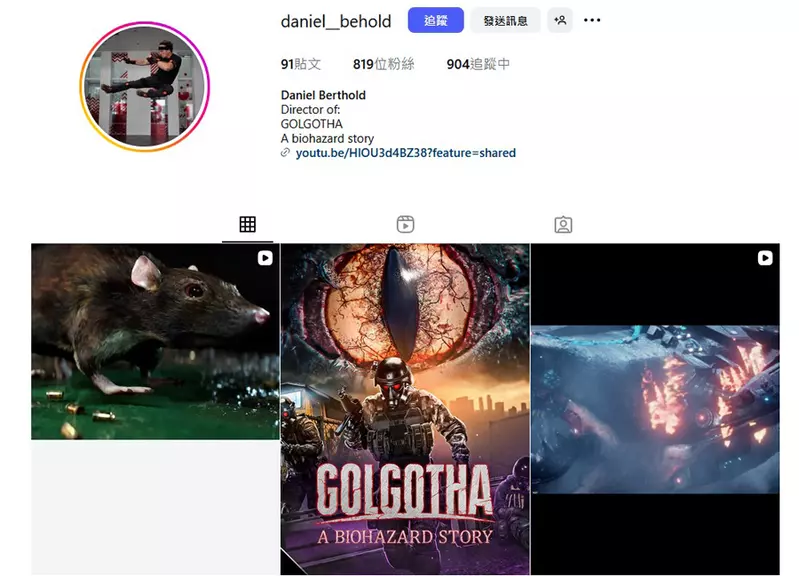Open the rat video post
The width and height of the screenshot is (799, 576).
point(155,342)
